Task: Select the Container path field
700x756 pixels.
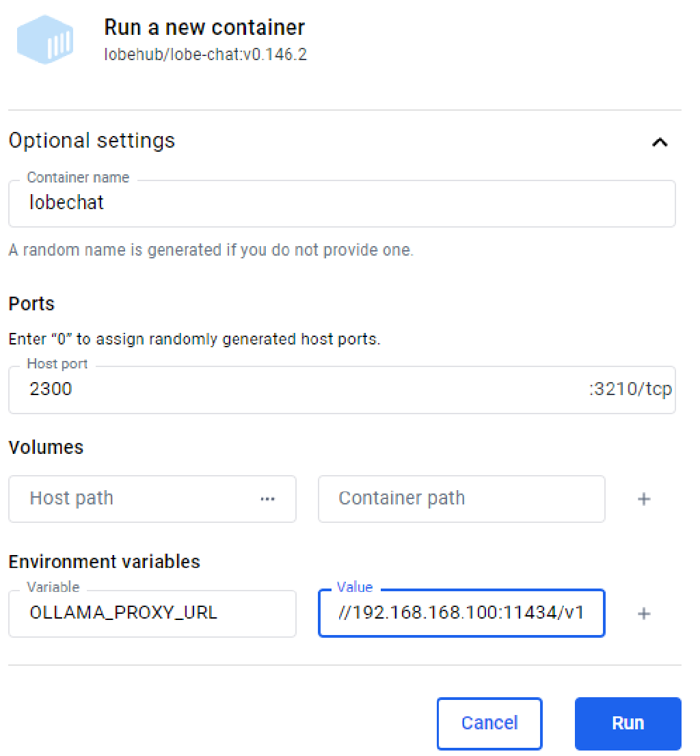Action: pos(461,499)
